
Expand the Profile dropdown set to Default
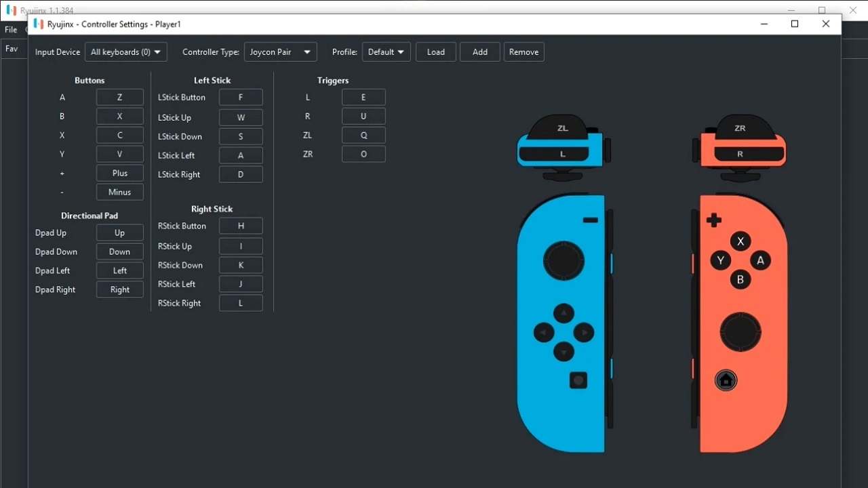387,52
